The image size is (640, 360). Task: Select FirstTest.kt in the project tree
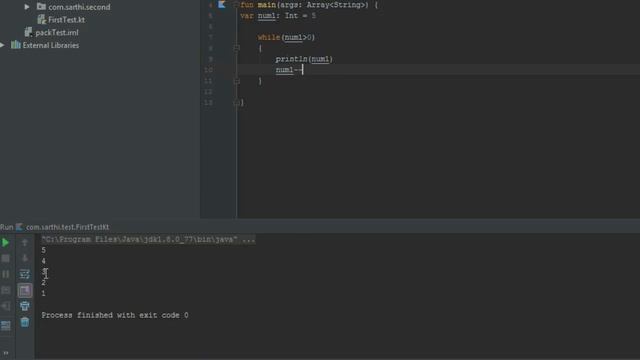click(x=67, y=20)
